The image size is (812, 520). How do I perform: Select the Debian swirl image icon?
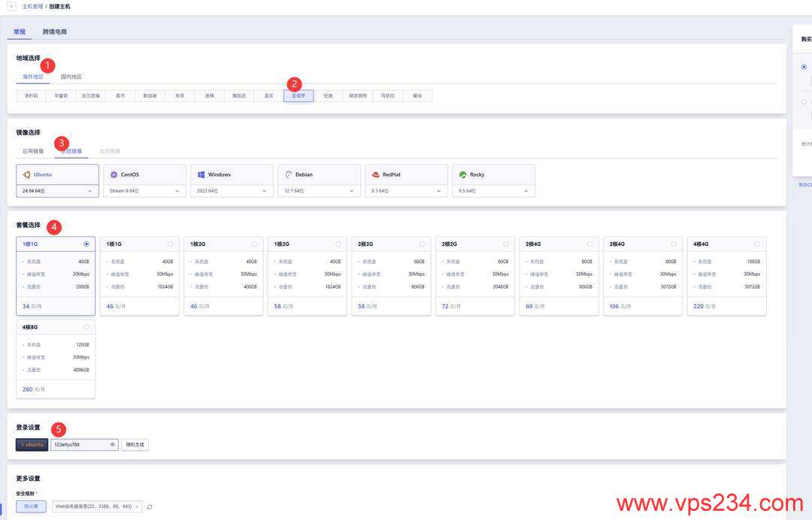[x=289, y=174]
